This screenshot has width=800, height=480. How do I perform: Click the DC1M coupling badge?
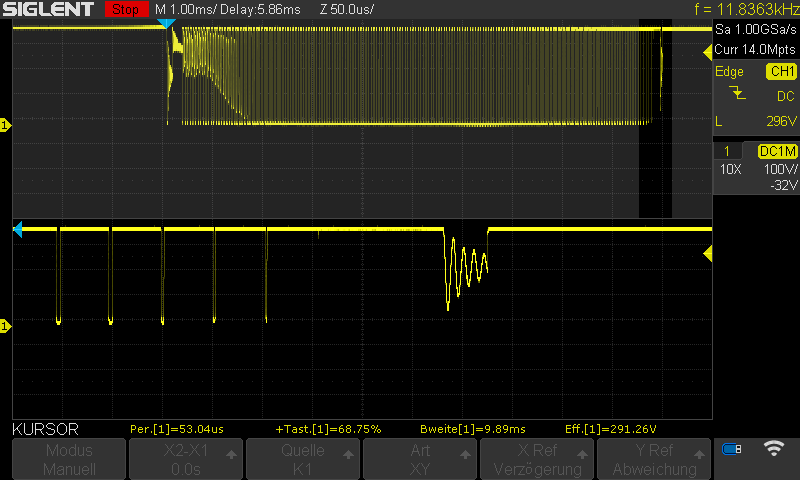coord(778,151)
